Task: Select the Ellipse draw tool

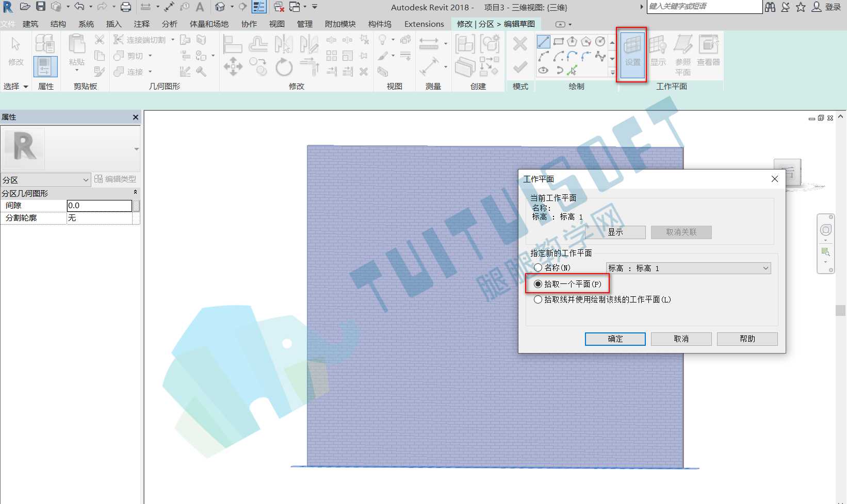Action: (x=544, y=70)
